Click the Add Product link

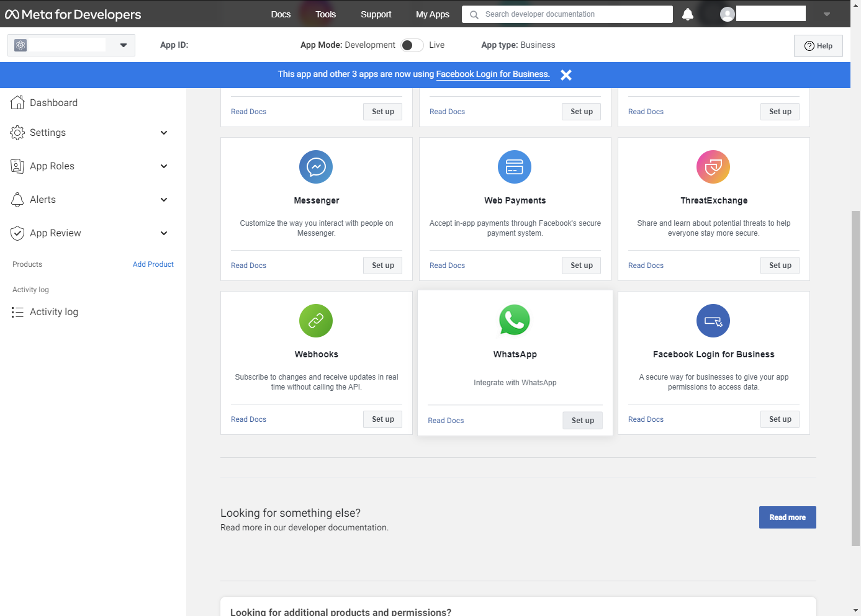153,264
